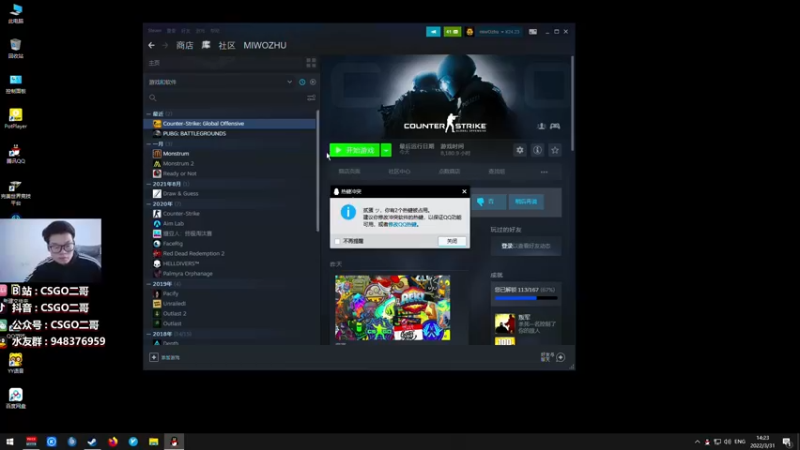
Task: Select Monstrum 2 in library list
Action: coord(179,164)
